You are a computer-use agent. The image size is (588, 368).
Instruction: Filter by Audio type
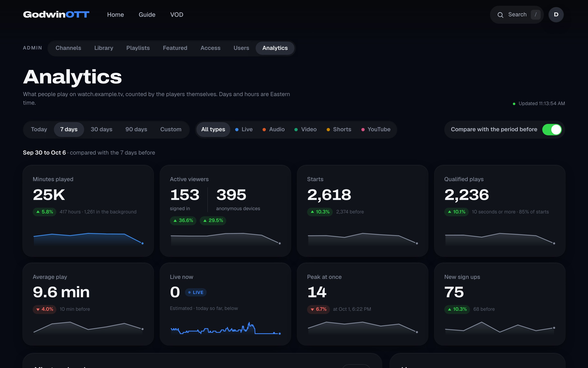point(274,129)
